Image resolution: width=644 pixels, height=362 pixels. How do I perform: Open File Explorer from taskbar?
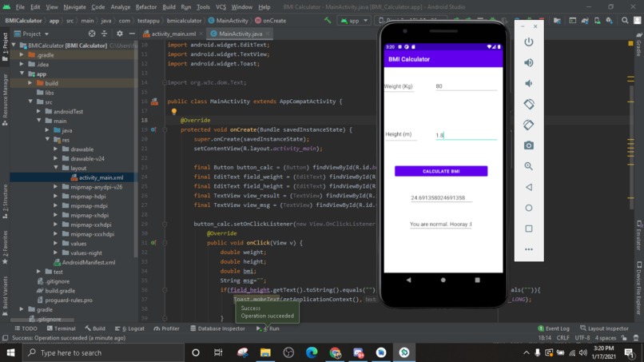click(x=265, y=352)
